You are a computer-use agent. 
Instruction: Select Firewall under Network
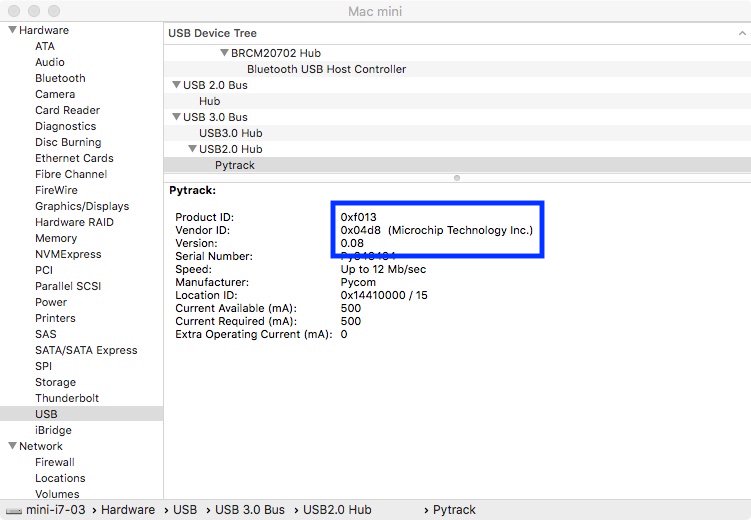pos(55,462)
